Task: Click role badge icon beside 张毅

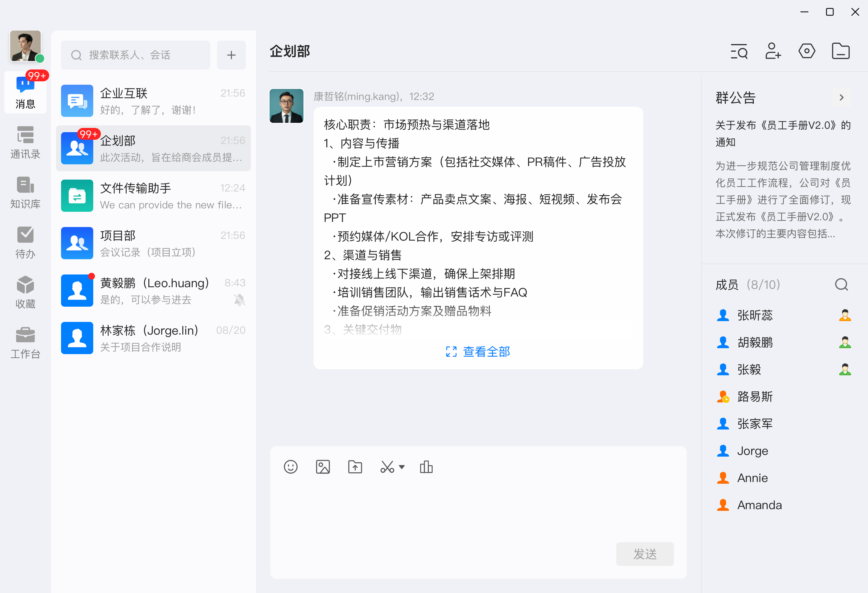Action: click(845, 369)
